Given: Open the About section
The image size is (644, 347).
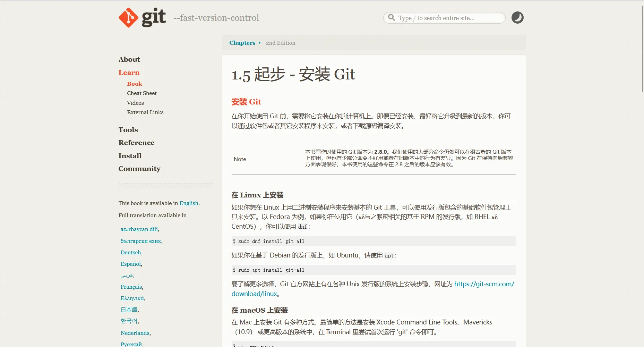Looking at the screenshot, I should click(129, 59).
